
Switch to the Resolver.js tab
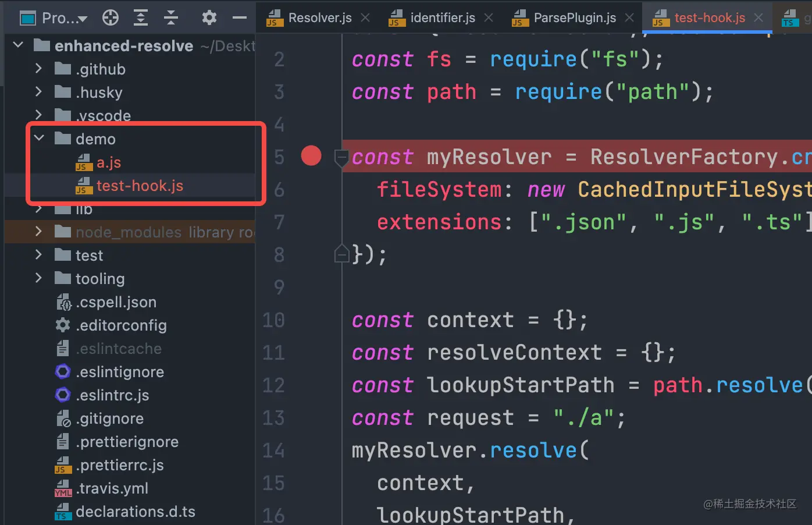pyautogui.click(x=319, y=18)
